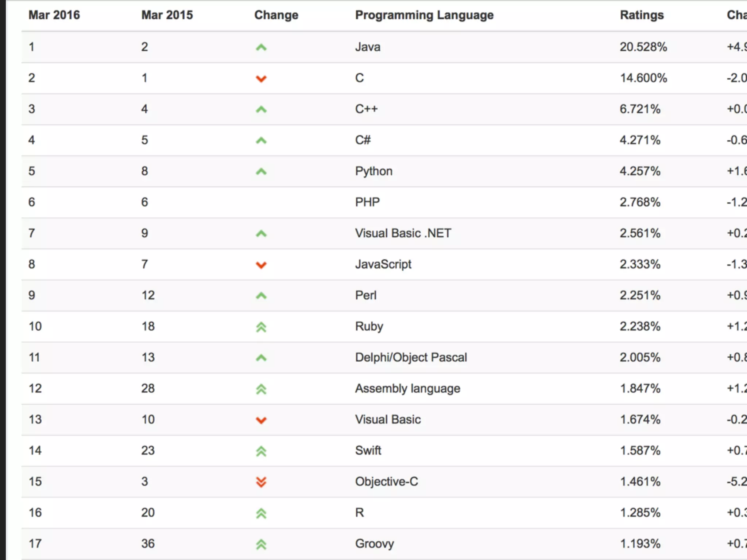Click the Visual Basic .NET language name
Viewport: 747px width, 560px height.
(403, 233)
